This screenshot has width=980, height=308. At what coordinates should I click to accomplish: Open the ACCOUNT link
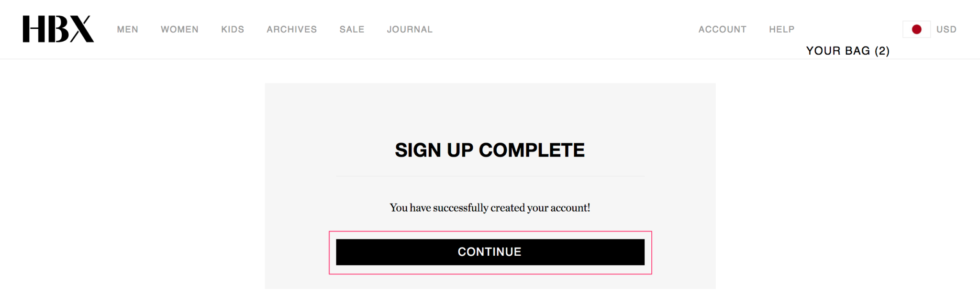tap(722, 29)
